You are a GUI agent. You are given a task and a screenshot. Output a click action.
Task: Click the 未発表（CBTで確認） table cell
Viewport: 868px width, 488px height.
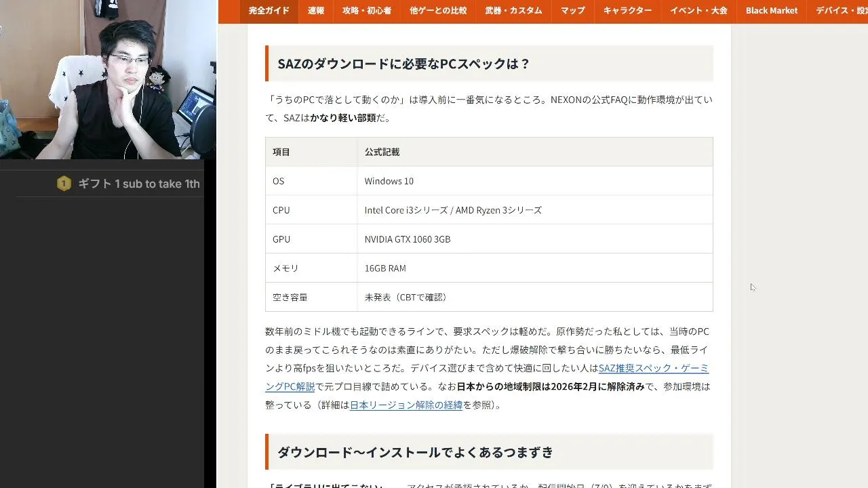pyautogui.click(x=535, y=298)
